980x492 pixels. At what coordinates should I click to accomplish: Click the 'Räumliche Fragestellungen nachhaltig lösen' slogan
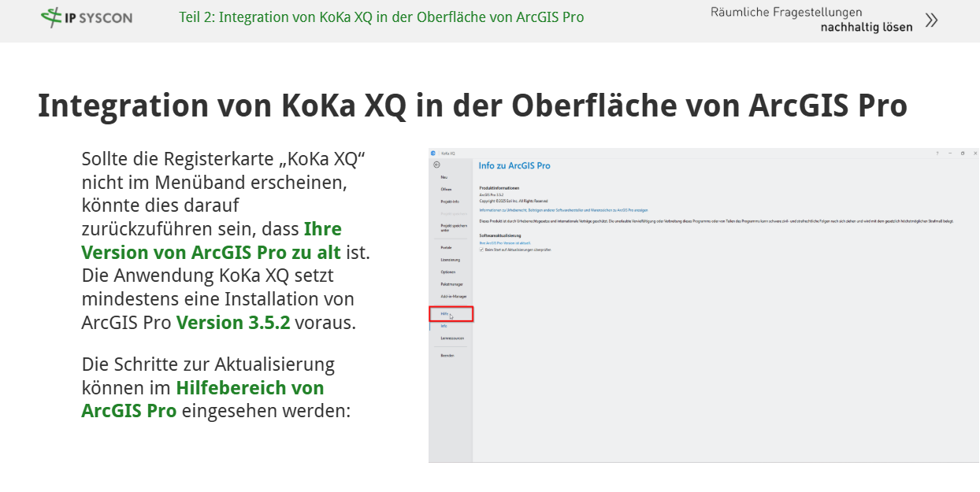(811, 20)
